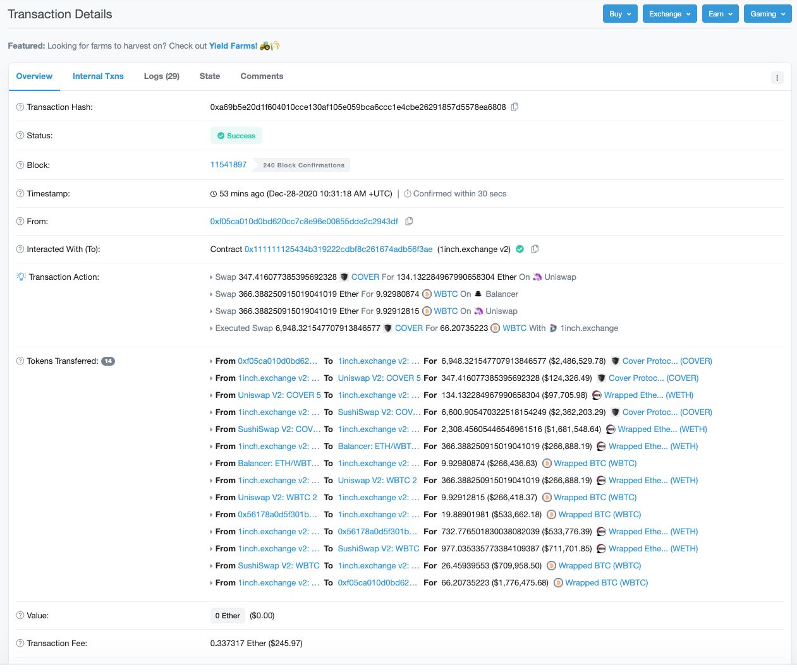
Task: Click the Success status badge
Action: [x=236, y=136]
